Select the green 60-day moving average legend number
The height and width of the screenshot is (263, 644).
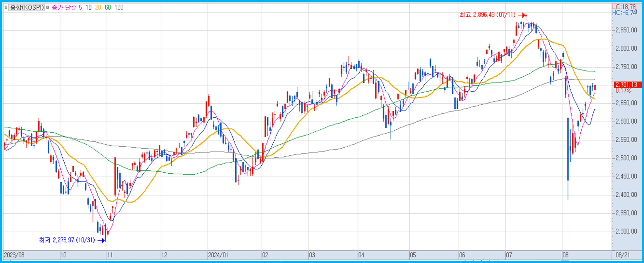pyautogui.click(x=108, y=7)
